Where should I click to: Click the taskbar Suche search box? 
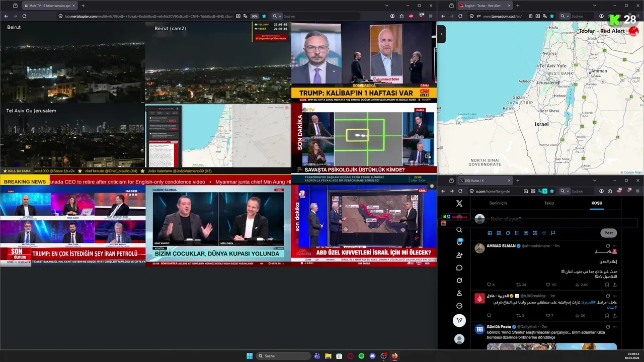[x=284, y=356]
